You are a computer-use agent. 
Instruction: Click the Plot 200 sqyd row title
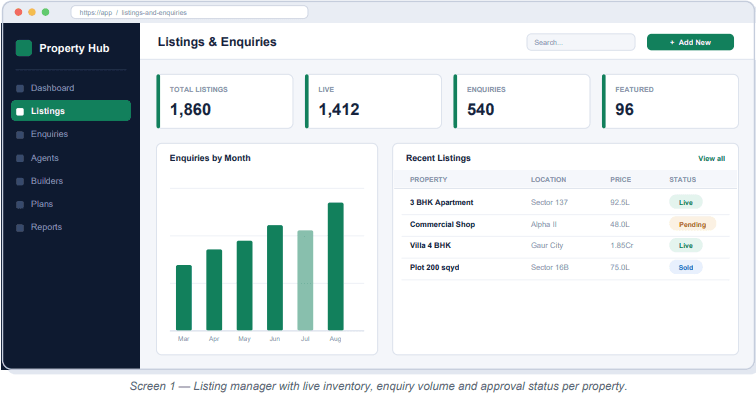click(x=434, y=268)
